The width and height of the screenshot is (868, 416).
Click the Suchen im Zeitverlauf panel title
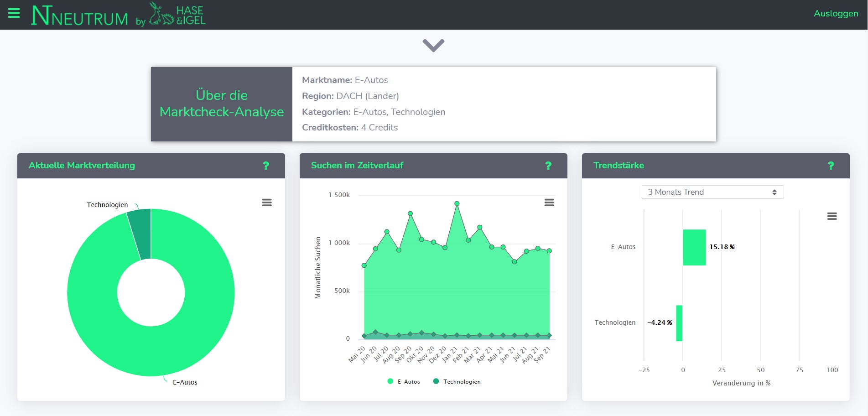357,165
